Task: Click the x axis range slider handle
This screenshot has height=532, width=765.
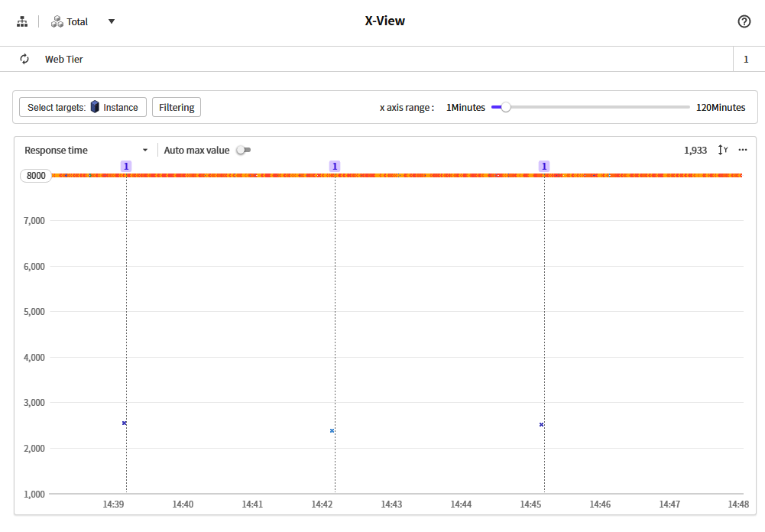Action: (x=505, y=107)
